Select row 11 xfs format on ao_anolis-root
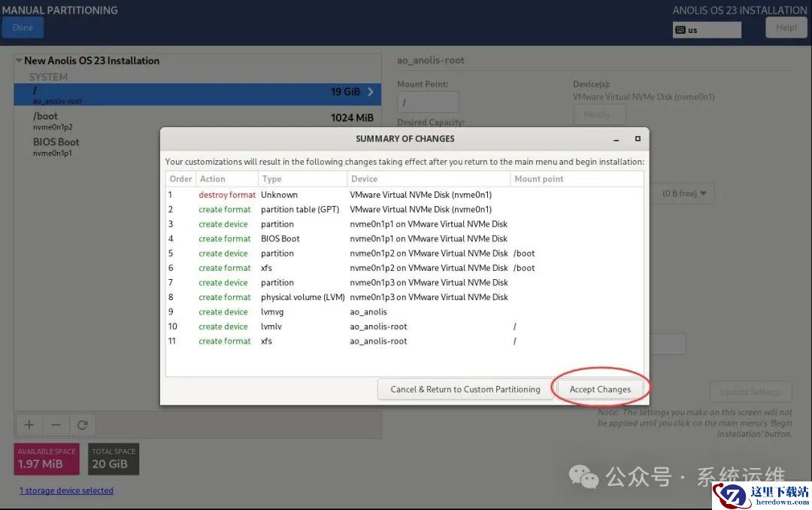 tap(404, 341)
